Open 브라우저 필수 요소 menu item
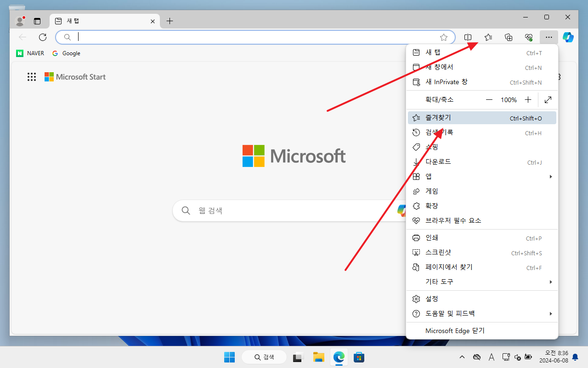The width and height of the screenshot is (588, 368). 482,221
